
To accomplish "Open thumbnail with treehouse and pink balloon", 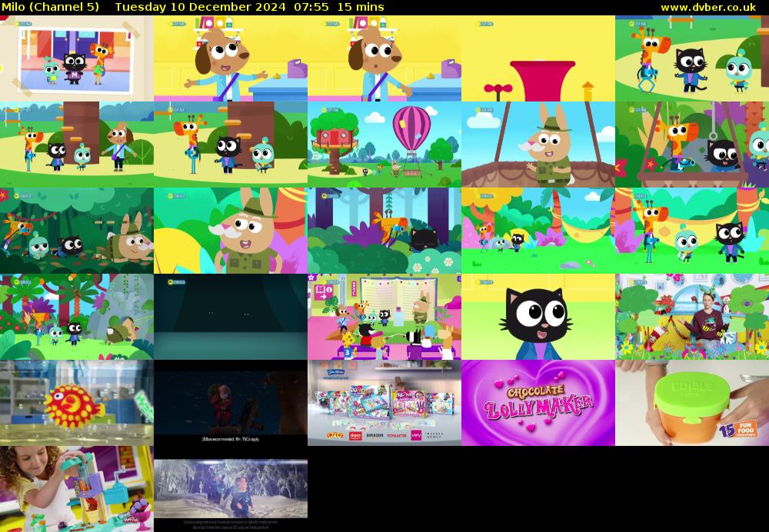I will (x=384, y=145).
